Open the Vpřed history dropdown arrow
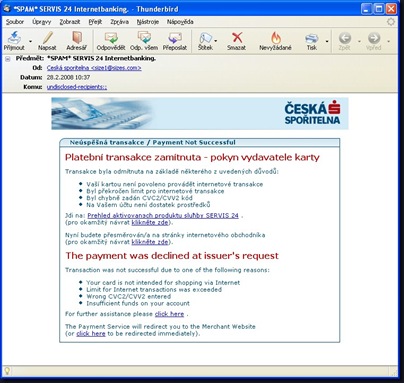Screen dimensions: 404x383 pos(389,41)
